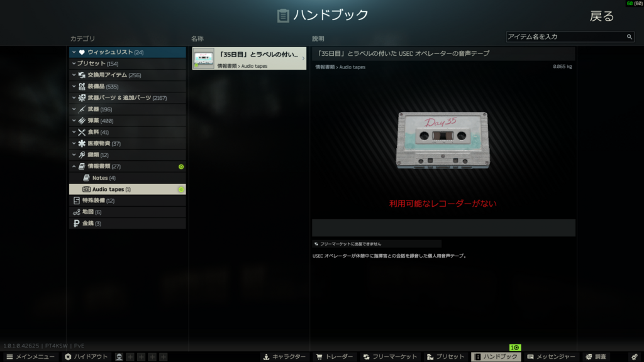Open the メインメニュー button

click(x=30, y=356)
